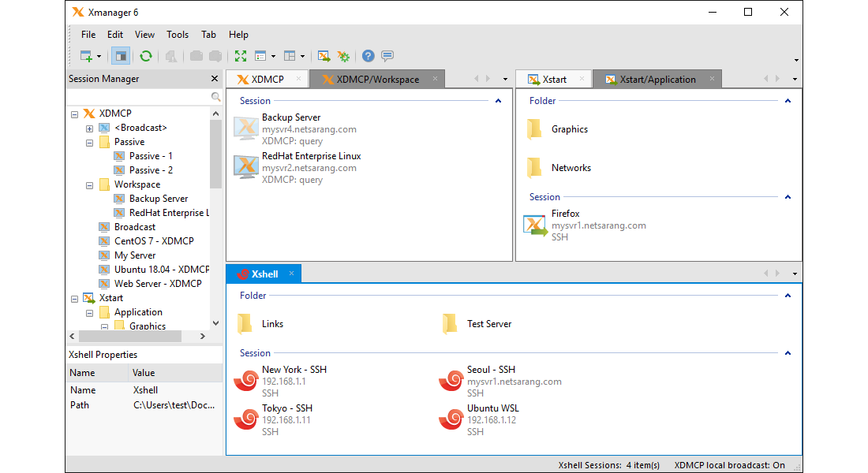Click the Session Manager search field
Image resolution: width=868 pixels, height=473 pixels.
point(138,96)
